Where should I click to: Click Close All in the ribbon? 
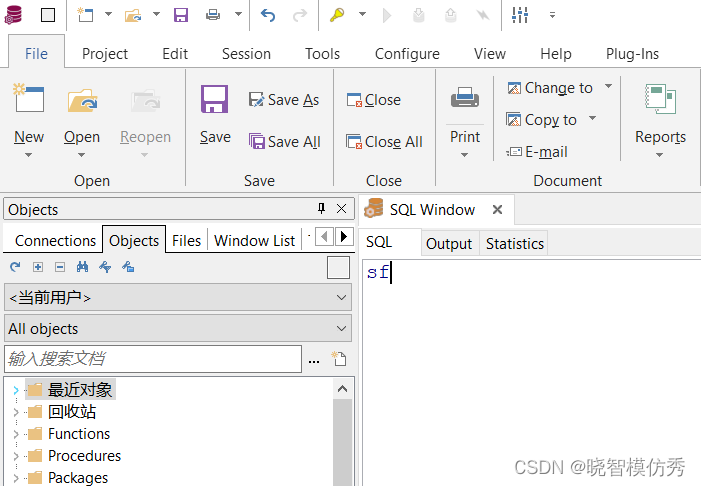384,142
